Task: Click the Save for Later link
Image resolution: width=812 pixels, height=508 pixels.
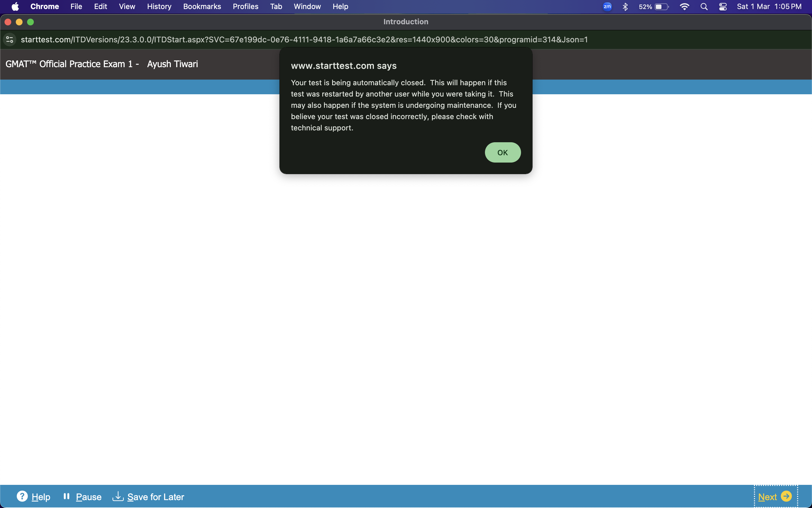Action: (156, 497)
